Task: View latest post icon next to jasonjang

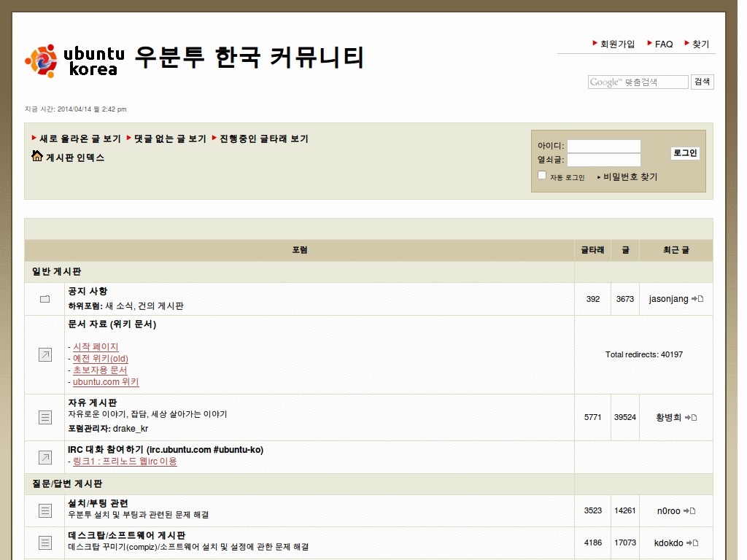Action: [x=697, y=299]
